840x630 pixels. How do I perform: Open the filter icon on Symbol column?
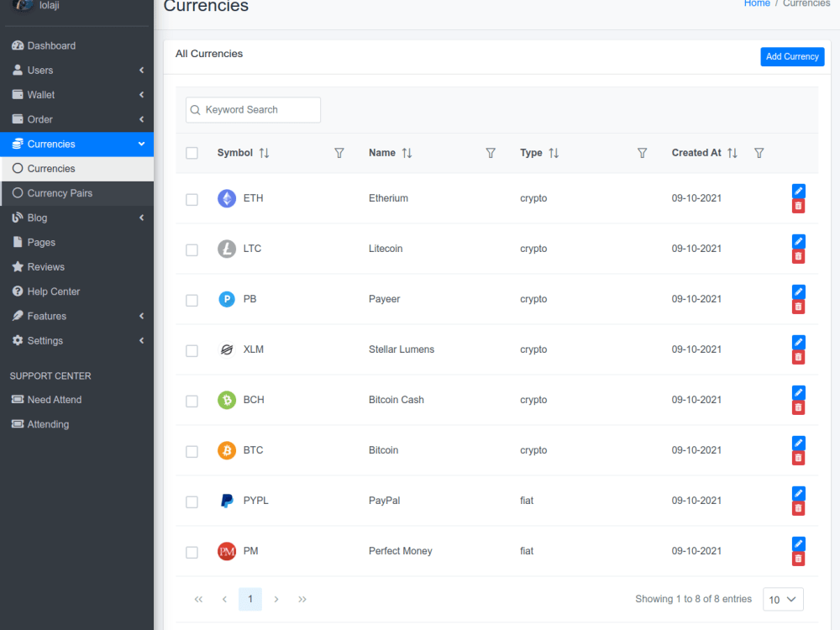pyautogui.click(x=339, y=153)
